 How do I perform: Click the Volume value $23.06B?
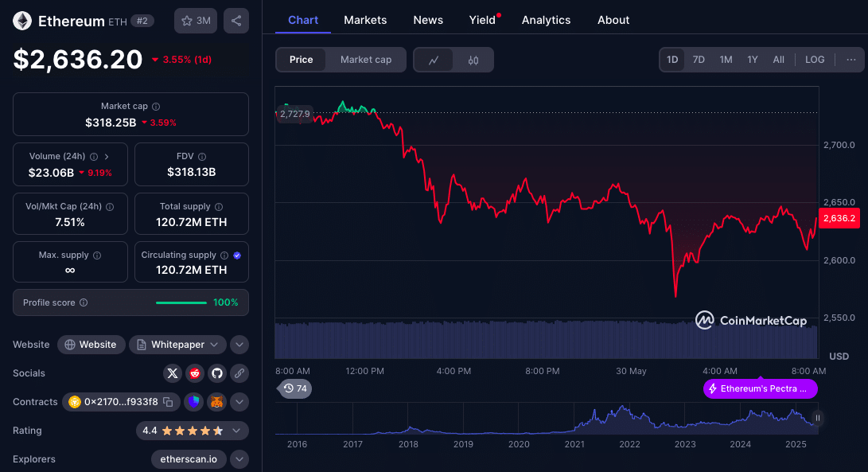(51, 173)
